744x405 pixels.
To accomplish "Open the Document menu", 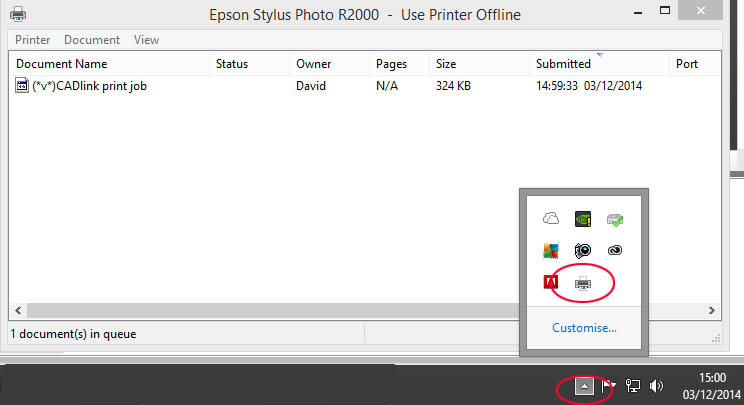I will [x=92, y=40].
